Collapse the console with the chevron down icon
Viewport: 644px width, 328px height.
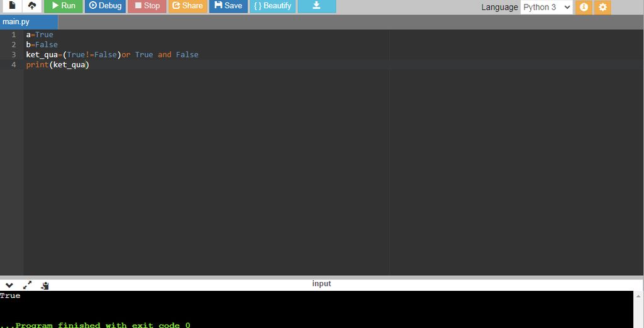point(9,285)
